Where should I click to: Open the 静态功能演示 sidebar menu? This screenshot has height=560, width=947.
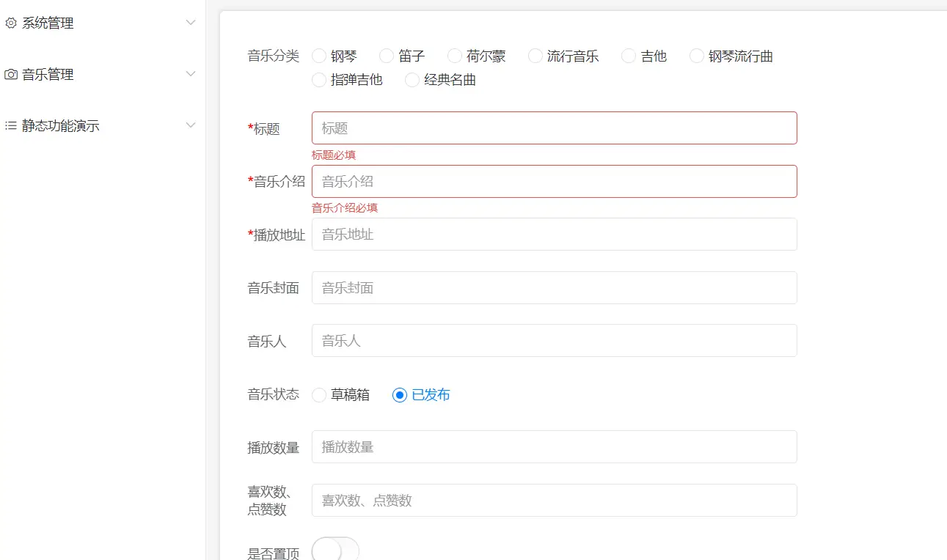(60, 125)
